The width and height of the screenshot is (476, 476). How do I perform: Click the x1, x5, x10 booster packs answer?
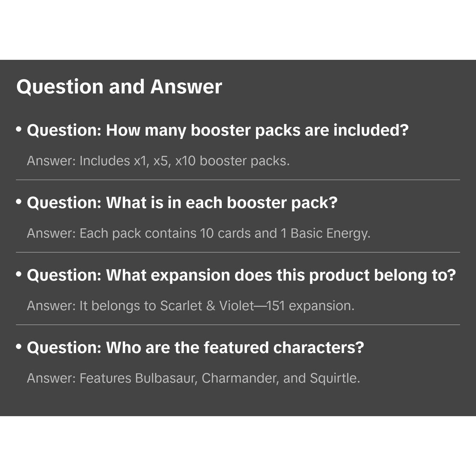click(x=158, y=161)
